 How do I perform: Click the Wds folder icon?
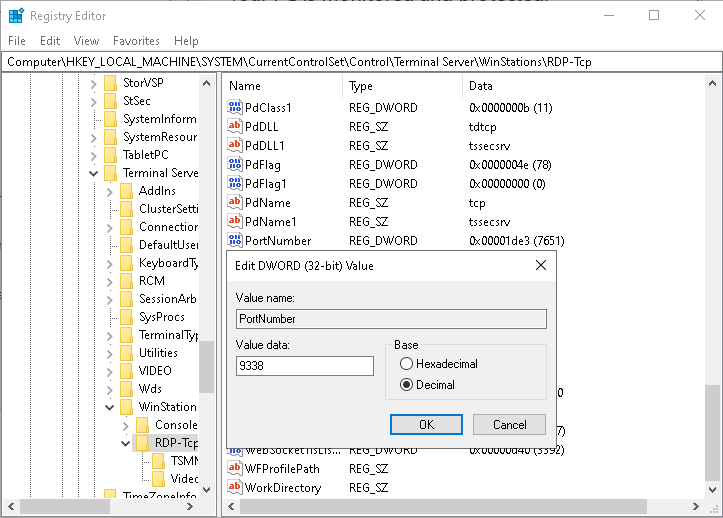tap(126, 389)
